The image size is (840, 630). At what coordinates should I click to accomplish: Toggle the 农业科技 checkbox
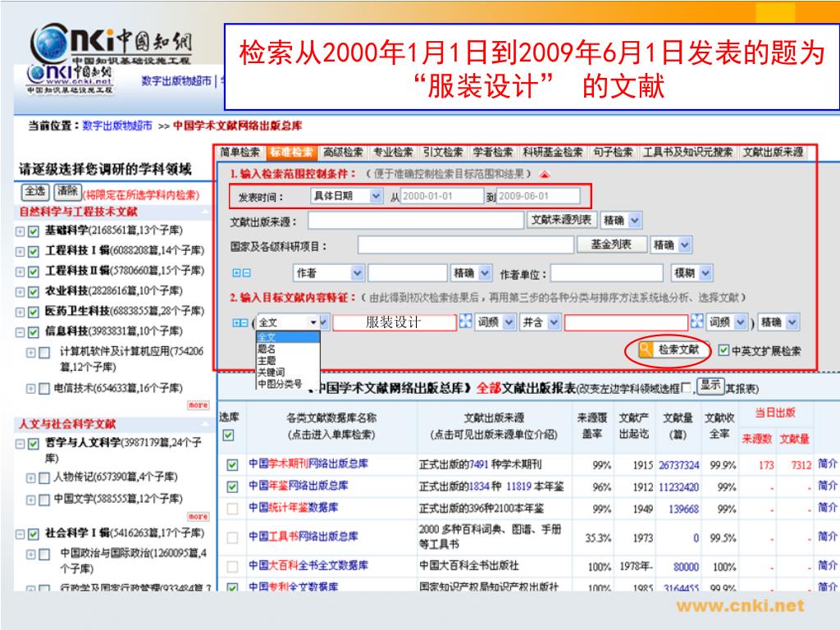point(34,292)
